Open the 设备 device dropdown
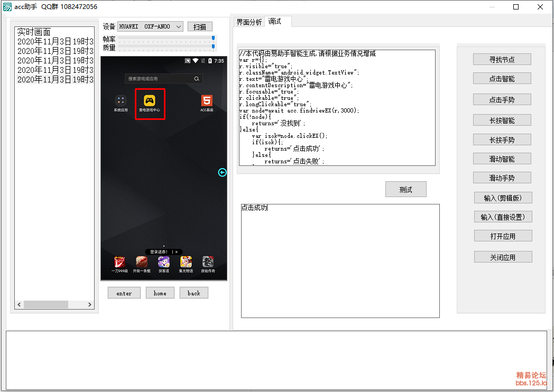The width and height of the screenshot is (554, 392). pyautogui.click(x=150, y=26)
